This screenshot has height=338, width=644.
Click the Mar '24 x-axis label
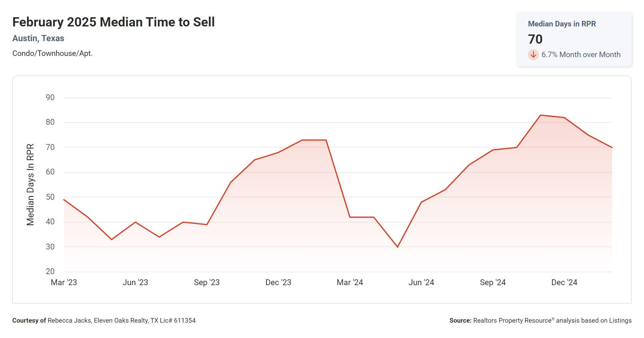click(350, 282)
